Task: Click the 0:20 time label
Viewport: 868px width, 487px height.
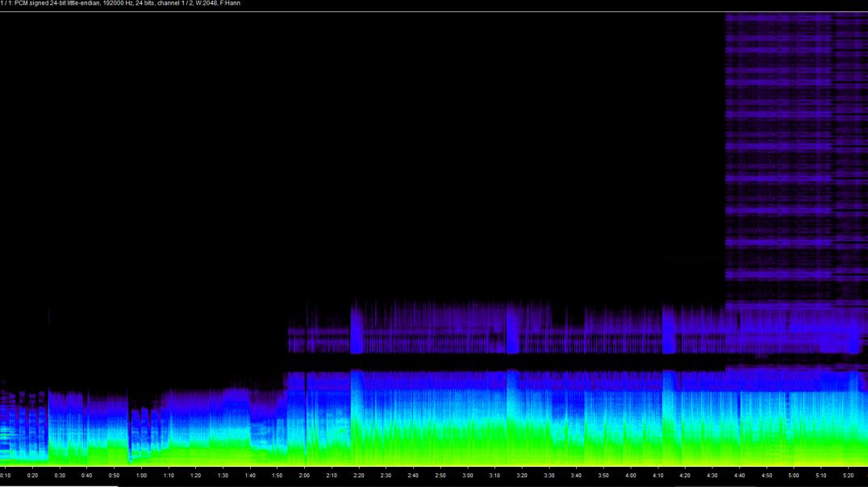Action: 32,476
